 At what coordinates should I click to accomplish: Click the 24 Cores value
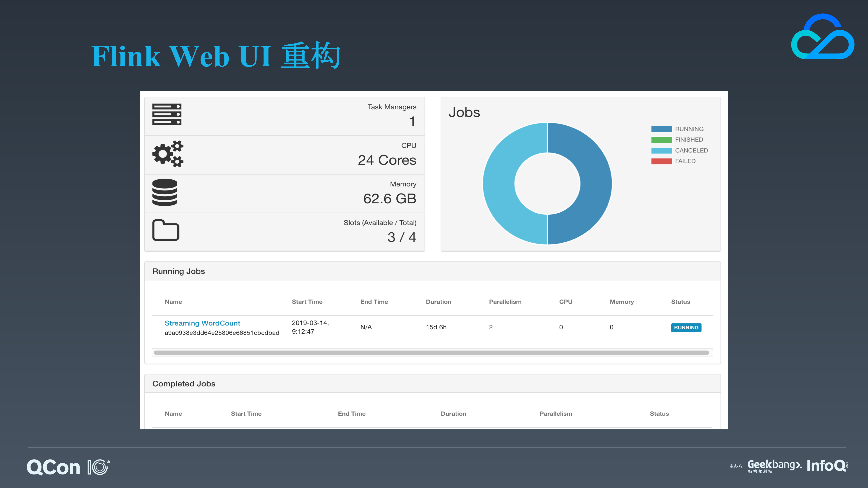click(x=387, y=160)
